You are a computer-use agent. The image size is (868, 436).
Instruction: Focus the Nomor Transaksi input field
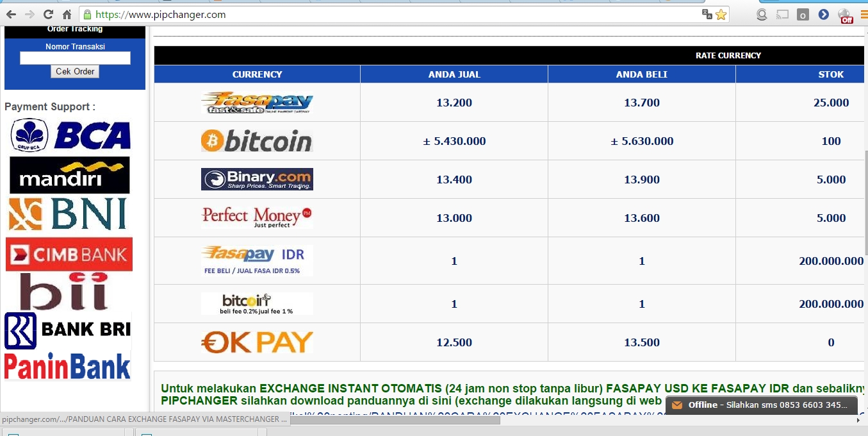click(x=75, y=58)
